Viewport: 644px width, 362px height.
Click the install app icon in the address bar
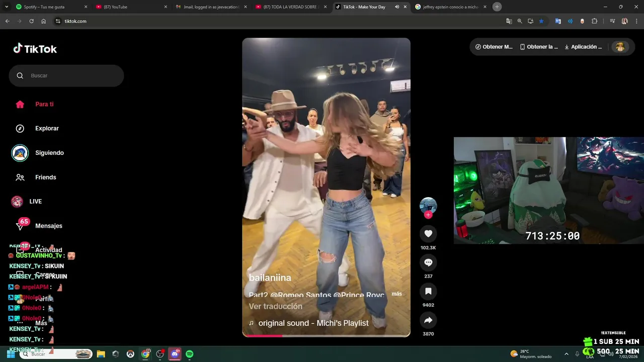click(530, 21)
